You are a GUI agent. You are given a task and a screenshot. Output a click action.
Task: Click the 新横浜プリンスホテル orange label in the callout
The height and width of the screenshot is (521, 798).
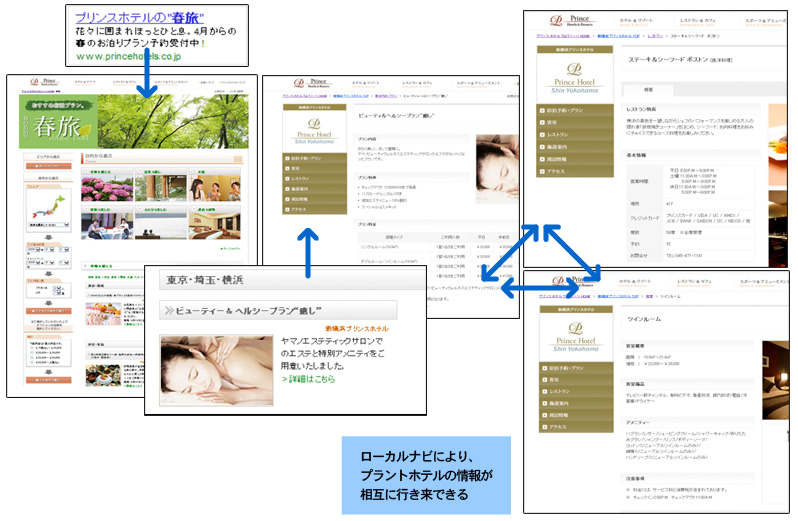[x=357, y=329]
